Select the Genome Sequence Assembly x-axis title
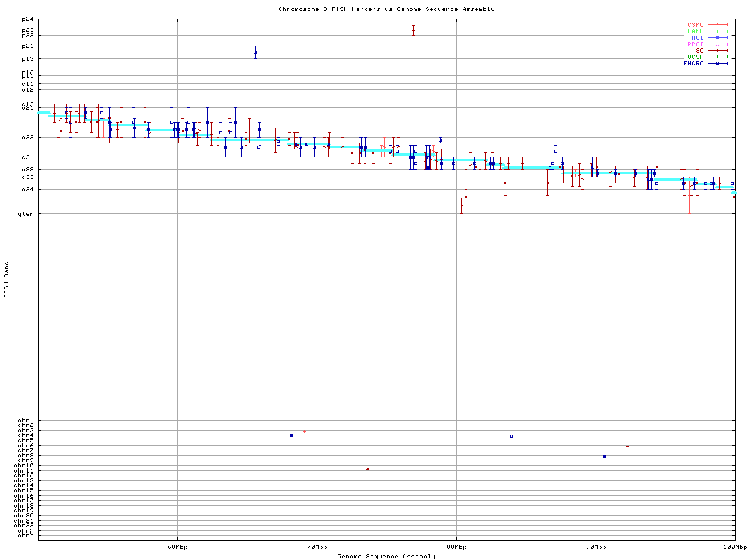The height and width of the screenshot is (560, 747). point(386,556)
